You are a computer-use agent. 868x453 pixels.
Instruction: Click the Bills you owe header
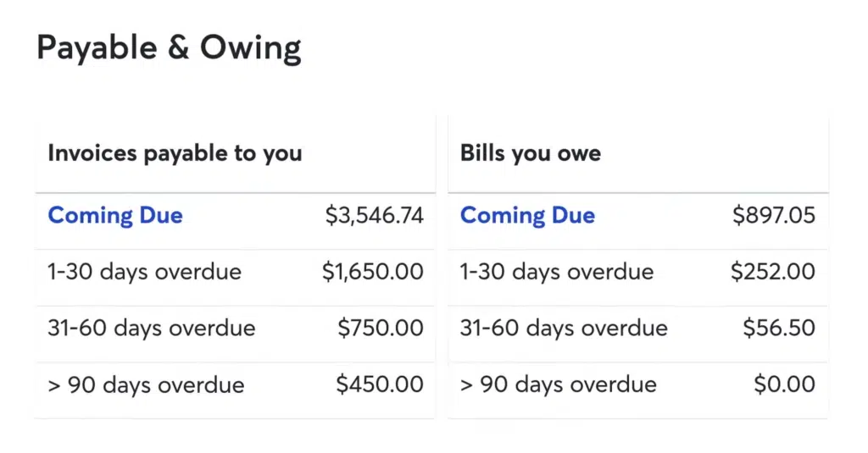point(531,153)
